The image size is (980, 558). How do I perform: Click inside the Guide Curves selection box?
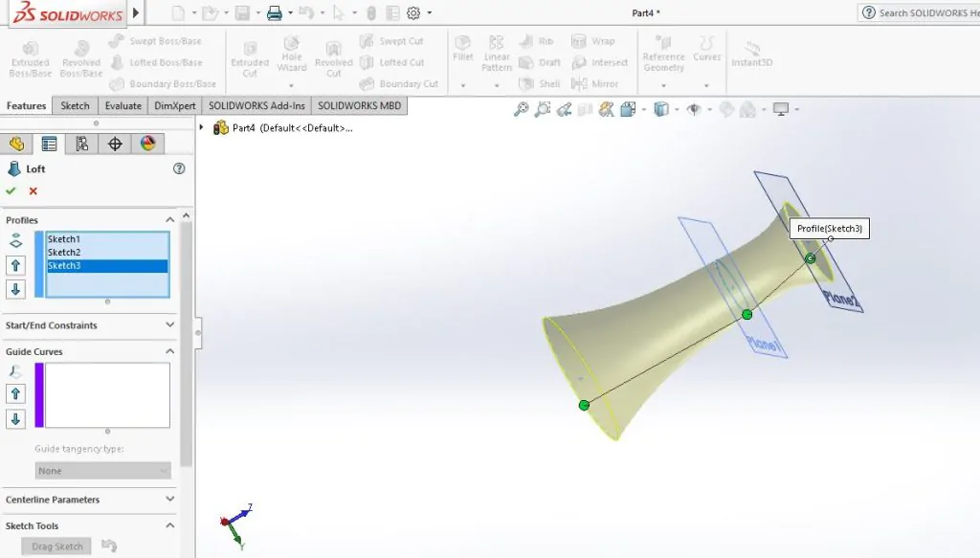pos(107,395)
